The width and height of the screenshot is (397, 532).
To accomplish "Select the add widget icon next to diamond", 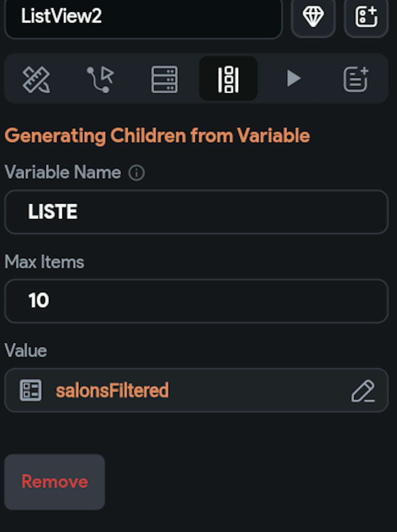I will 366,17.
